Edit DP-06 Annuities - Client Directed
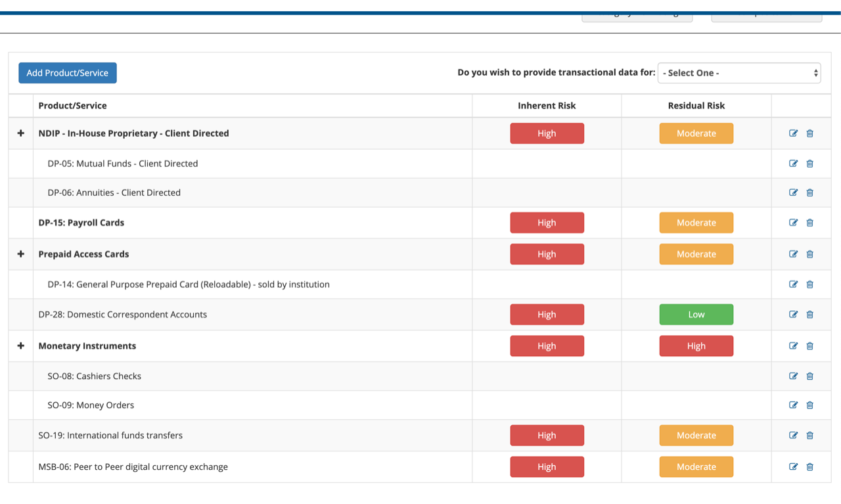The height and width of the screenshot is (504, 841). [793, 193]
